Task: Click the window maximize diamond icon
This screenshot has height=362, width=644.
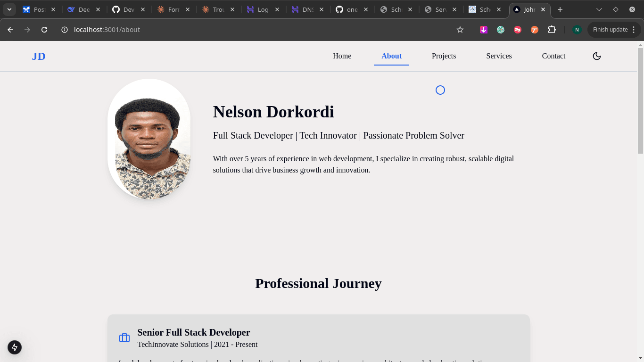Action: pyautogui.click(x=616, y=9)
